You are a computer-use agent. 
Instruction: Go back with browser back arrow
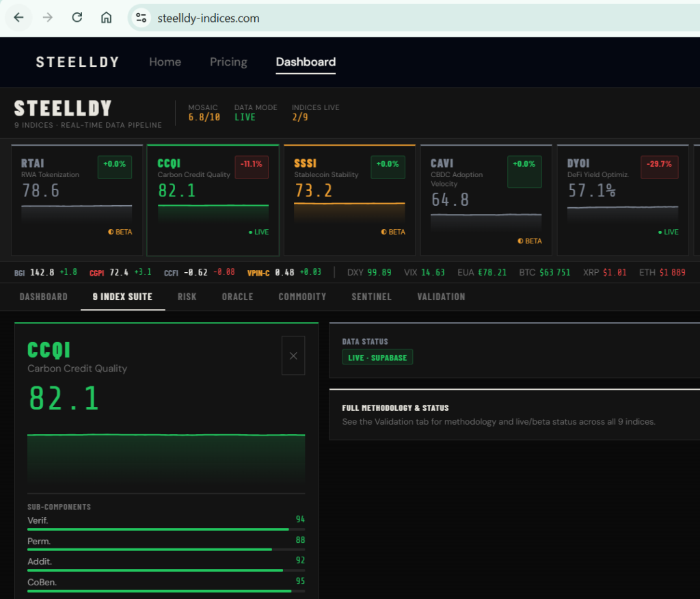coord(18,17)
